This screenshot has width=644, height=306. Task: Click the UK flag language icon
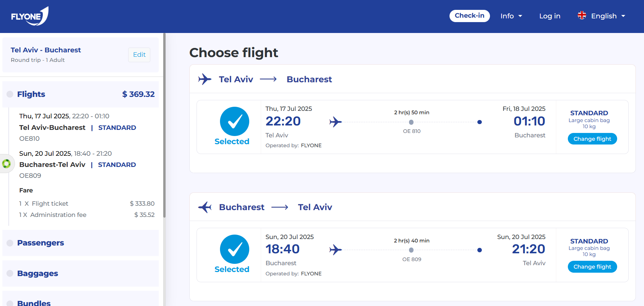582,15
